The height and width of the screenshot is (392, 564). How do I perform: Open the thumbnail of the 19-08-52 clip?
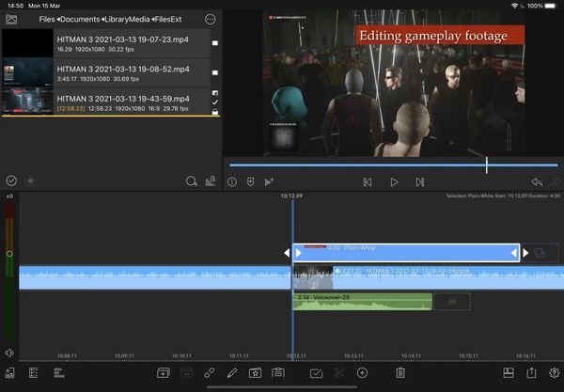click(27, 72)
